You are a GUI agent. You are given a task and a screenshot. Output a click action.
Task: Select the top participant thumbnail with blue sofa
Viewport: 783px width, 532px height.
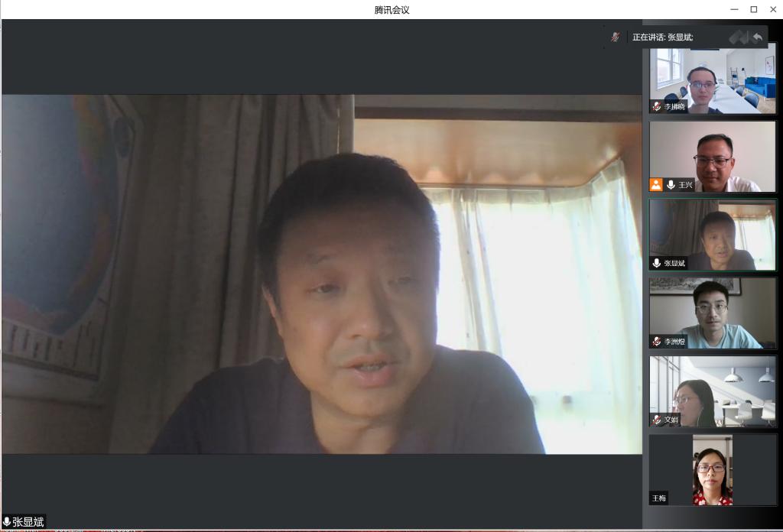point(713,79)
